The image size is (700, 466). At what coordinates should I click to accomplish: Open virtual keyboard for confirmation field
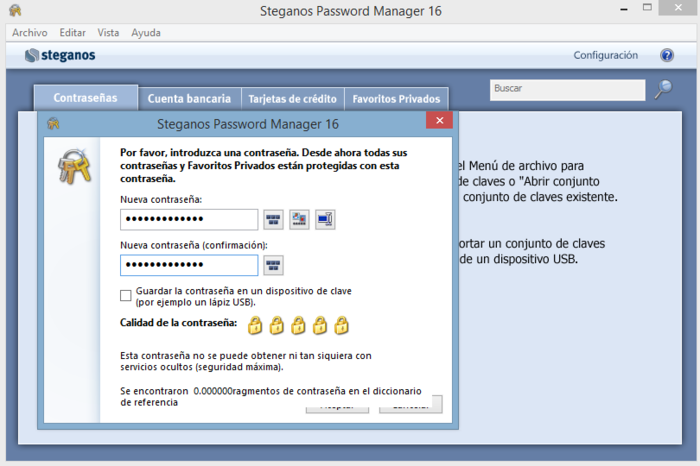(x=273, y=265)
